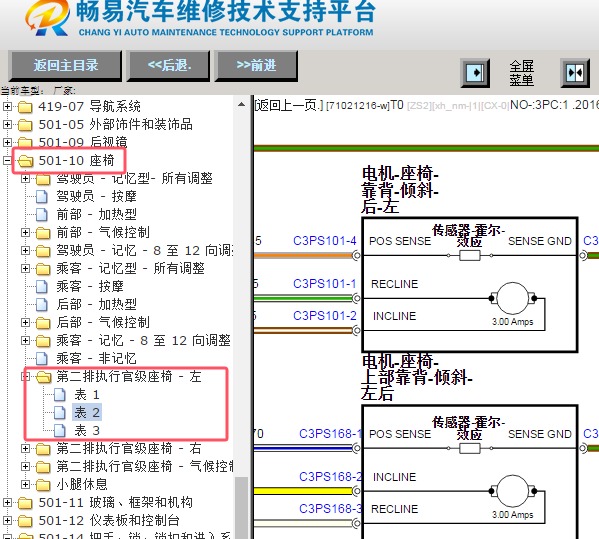Expand the 419-07 导航系统 node
This screenshot has width=599, height=539.
[x=7, y=106]
